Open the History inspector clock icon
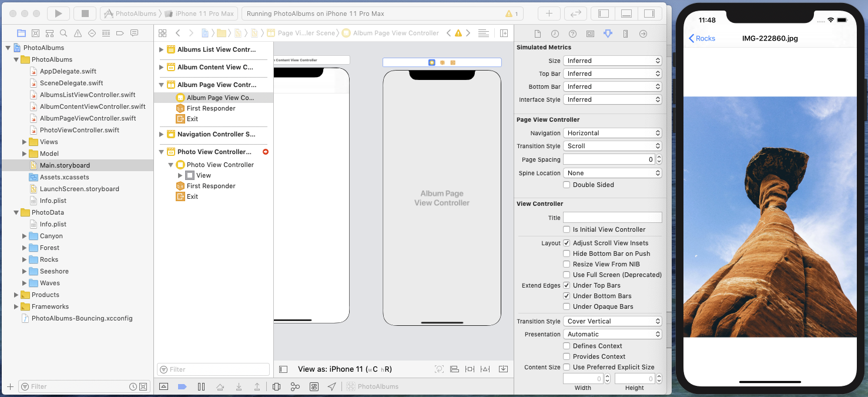This screenshot has height=397, width=868. tap(555, 34)
